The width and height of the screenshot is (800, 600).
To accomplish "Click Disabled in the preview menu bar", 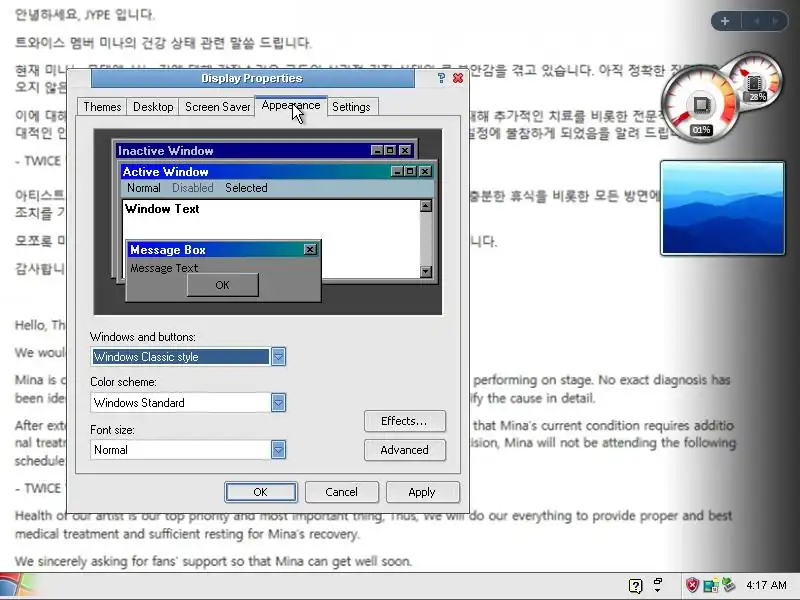I will coord(192,188).
